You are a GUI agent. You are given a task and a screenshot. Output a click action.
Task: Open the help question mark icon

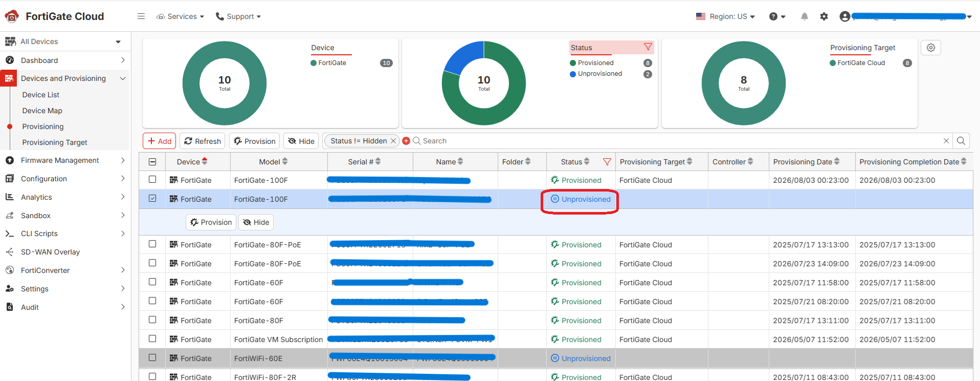(773, 16)
